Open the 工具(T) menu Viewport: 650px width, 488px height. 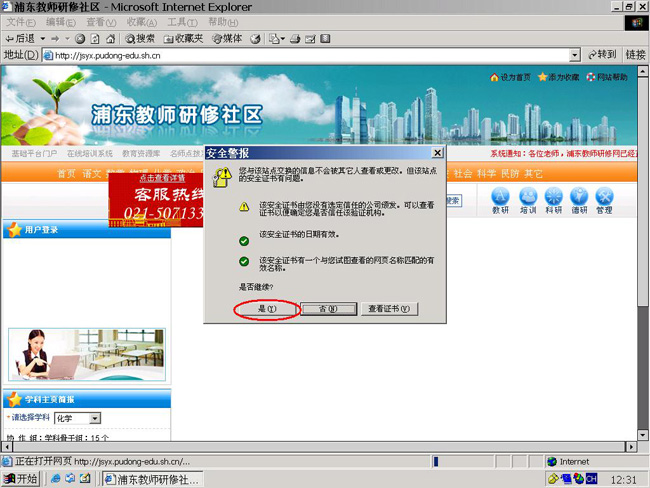tap(182, 22)
